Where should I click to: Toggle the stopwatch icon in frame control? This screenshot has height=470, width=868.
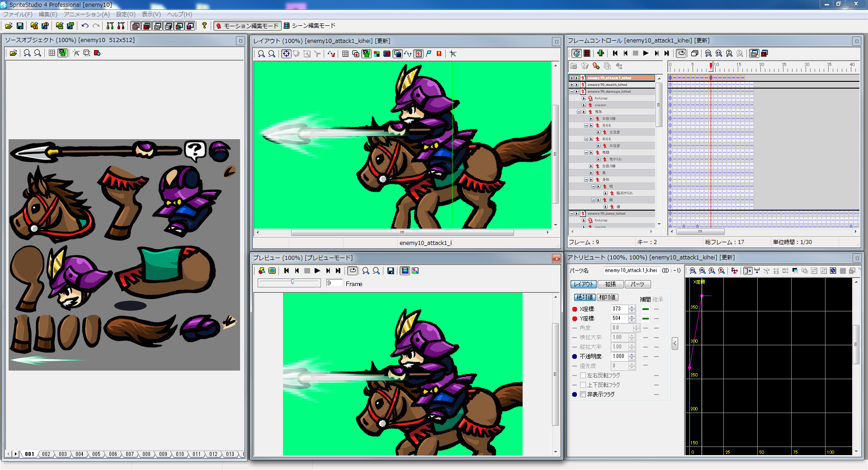[x=576, y=53]
